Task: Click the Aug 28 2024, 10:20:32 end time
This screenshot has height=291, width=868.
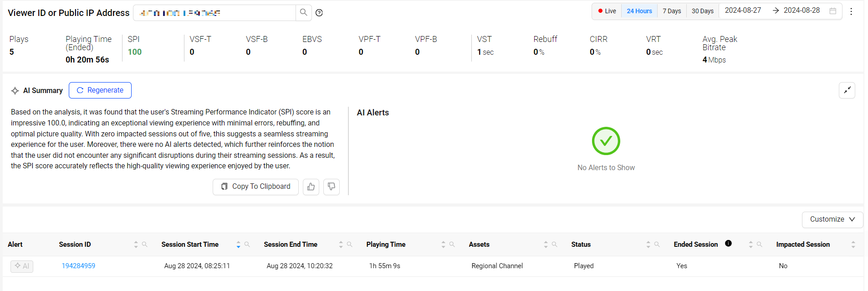Action: (299, 266)
